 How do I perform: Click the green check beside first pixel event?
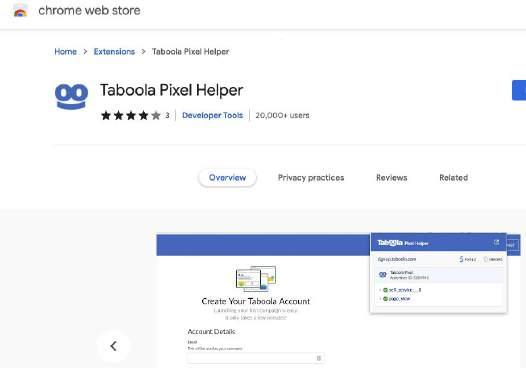point(385,290)
